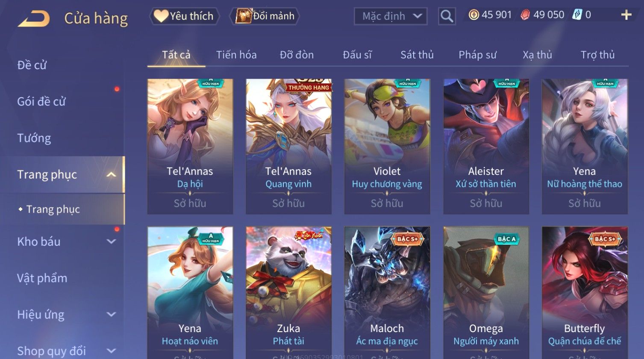The height and width of the screenshot is (359, 644).
Task: Tap the blue voucher ticket icon
Action: point(577,15)
